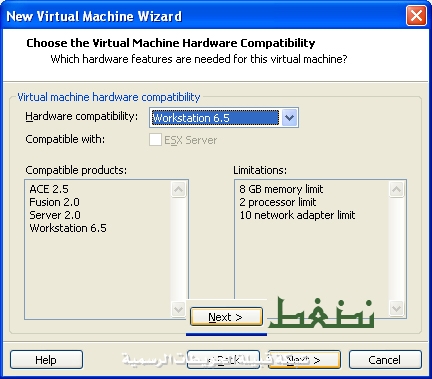Click Compatible products list scroll down arrow
Screen dimensions: 432x379
178,309
